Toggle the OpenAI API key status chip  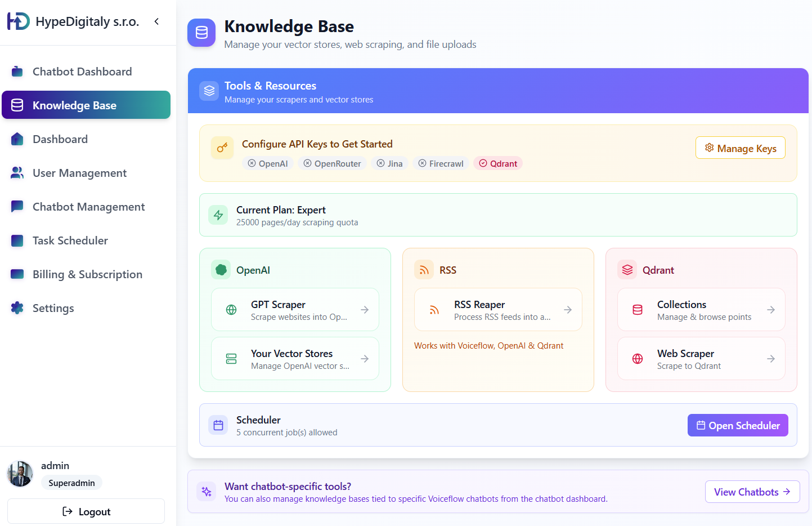[268, 163]
